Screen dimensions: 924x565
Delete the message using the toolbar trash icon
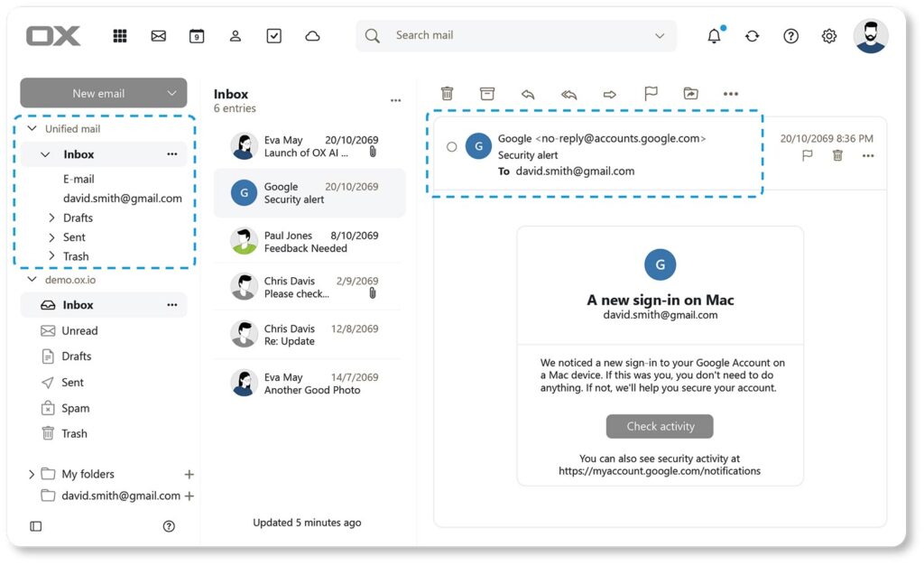[447, 94]
